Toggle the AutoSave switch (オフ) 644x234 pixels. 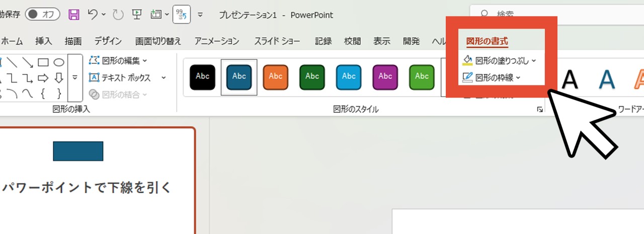click(x=42, y=15)
